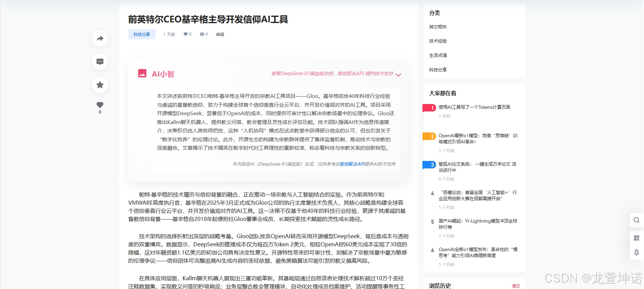Open the comments bubble icon
This screenshot has height=289, width=644.
point(100,62)
